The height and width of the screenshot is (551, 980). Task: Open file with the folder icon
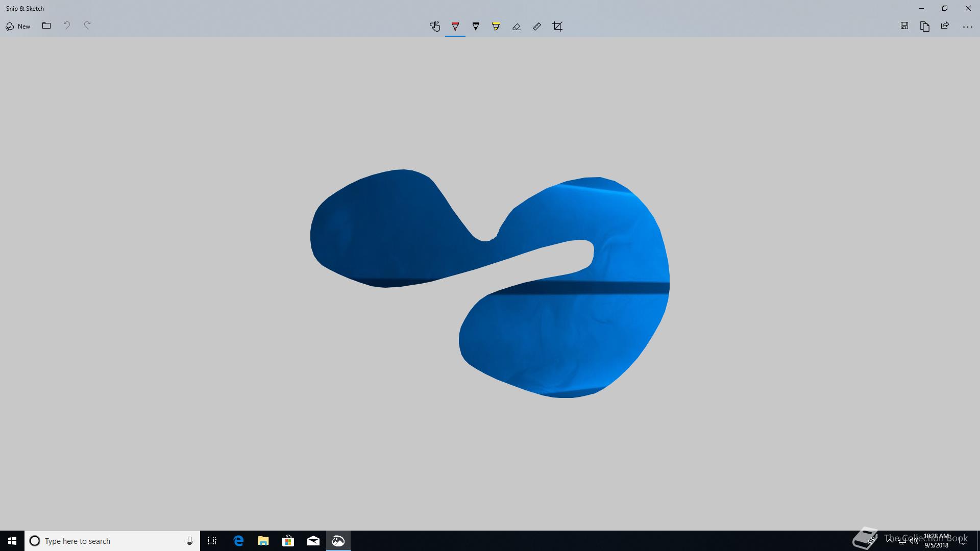pos(46,26)
